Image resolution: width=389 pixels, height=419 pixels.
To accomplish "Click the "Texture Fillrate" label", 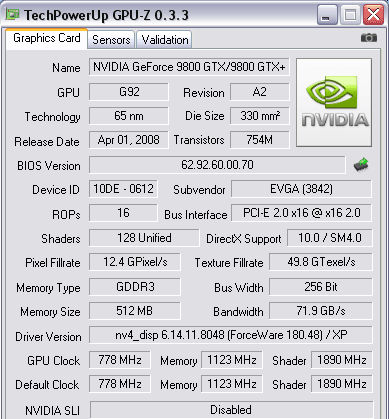I will [x=229, y=263].
